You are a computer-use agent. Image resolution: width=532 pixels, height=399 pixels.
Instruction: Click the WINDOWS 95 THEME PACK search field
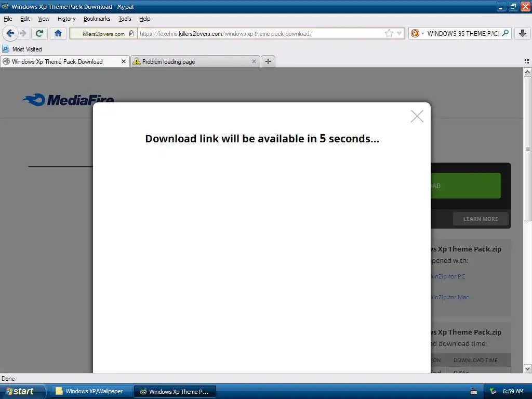tap(463, 33)
